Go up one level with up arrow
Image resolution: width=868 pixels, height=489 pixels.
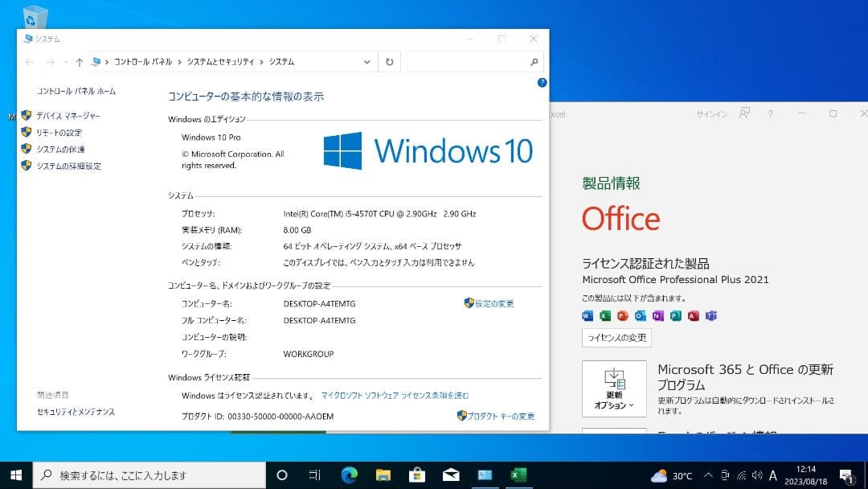(79, 62)
